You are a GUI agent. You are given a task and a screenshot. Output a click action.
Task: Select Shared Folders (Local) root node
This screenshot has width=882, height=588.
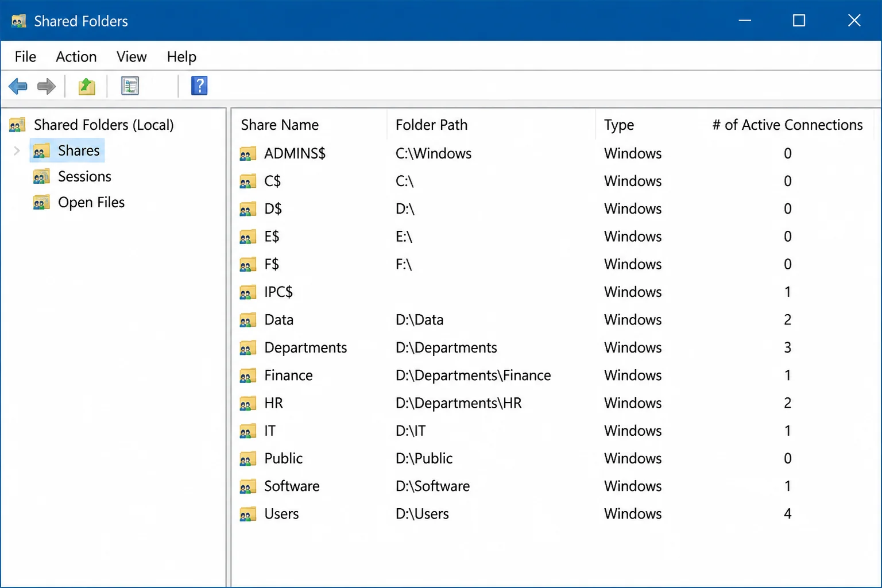(103, 125)
